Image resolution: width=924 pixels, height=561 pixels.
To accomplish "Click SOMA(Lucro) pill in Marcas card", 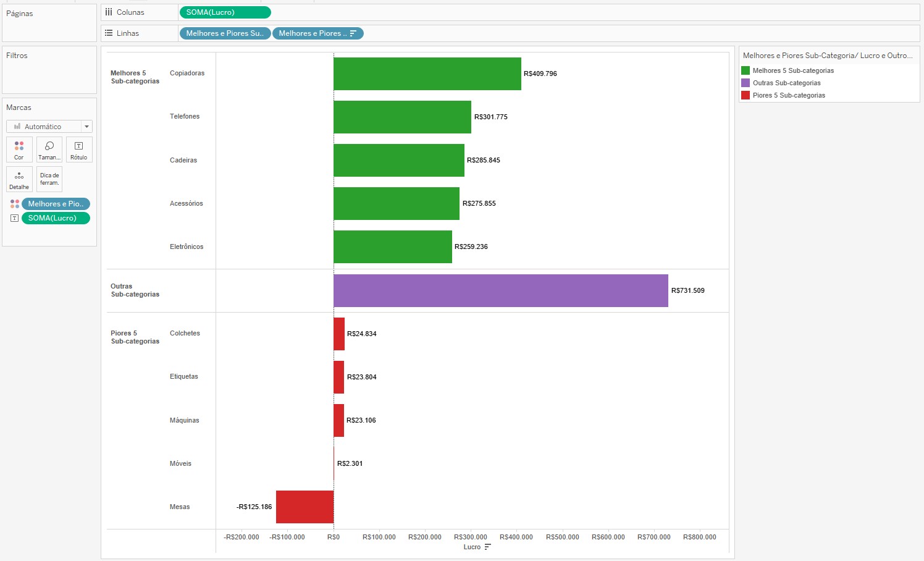I will [x=56, y=218].
